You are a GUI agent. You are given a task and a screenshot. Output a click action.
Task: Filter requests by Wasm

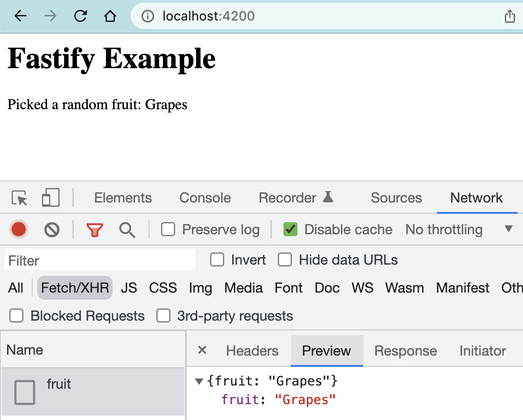click(404, 287)
